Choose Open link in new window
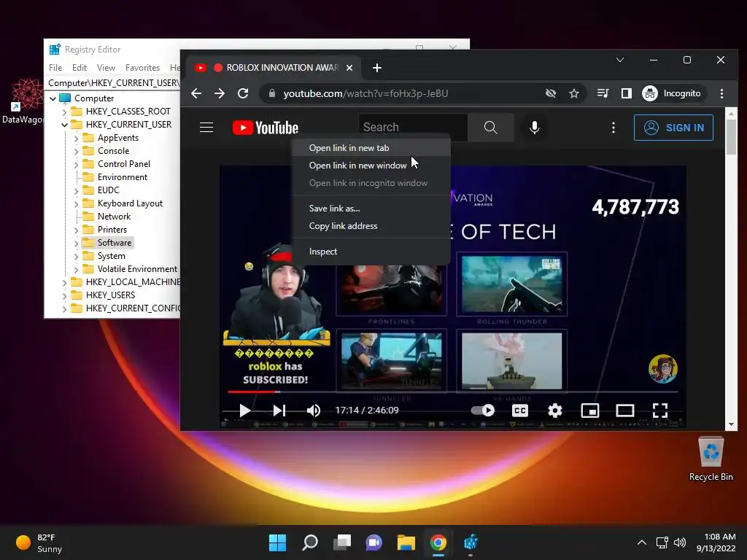Viewport: 747px width, 560px height. click(x=371, y=166)
